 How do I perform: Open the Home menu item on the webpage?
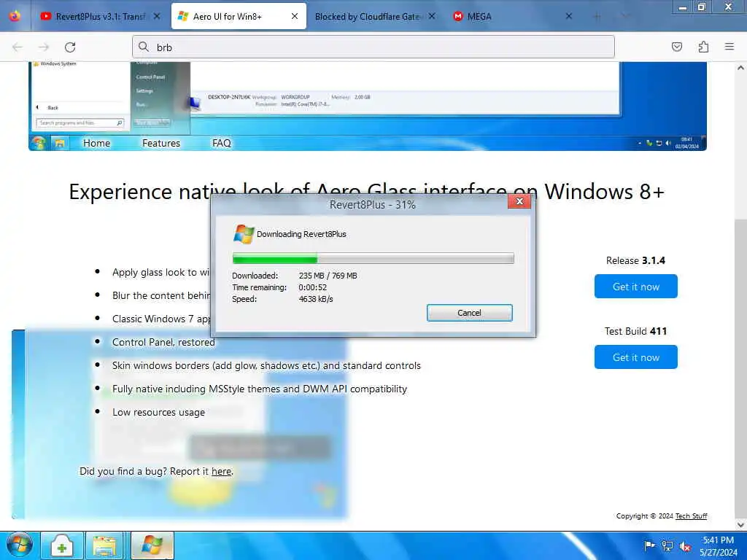coord(97,143)
